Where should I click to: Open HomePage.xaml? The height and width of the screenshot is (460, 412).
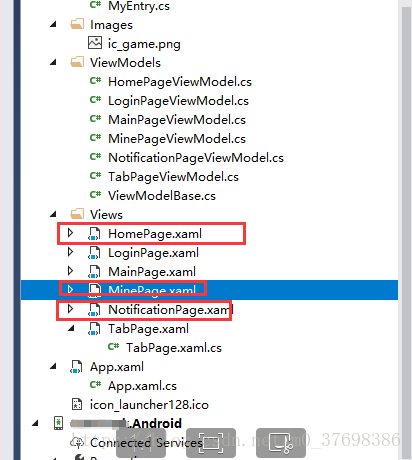[x=155, y=234]
